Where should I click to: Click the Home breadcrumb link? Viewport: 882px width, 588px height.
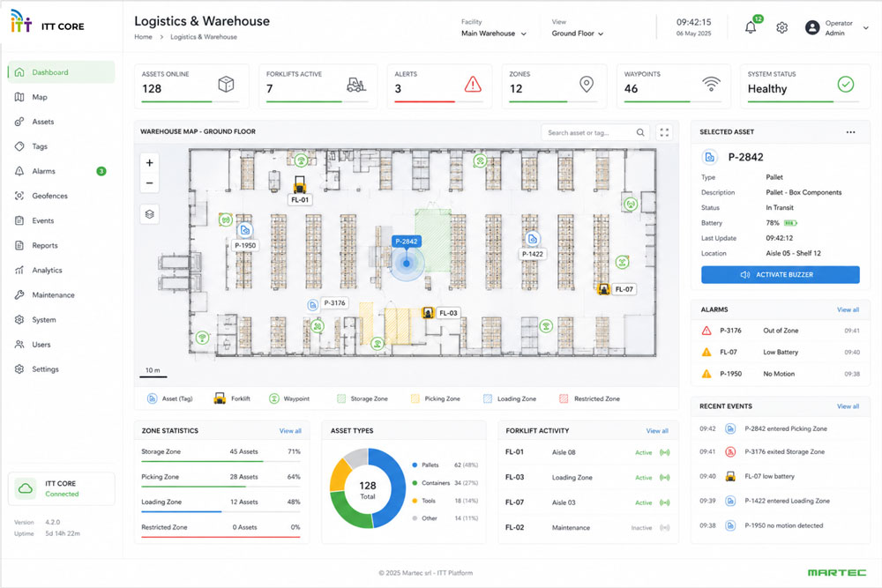pos(143,36)
